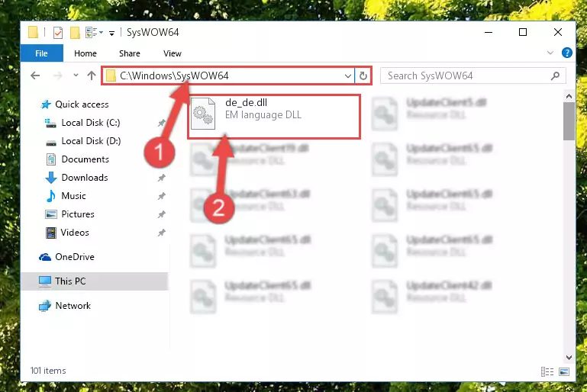Refresh the SysWOW64 folder

[363, 76]
